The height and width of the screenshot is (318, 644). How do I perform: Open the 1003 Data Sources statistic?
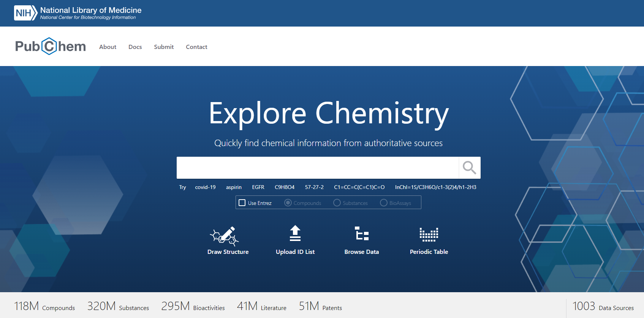click(603, 306)
